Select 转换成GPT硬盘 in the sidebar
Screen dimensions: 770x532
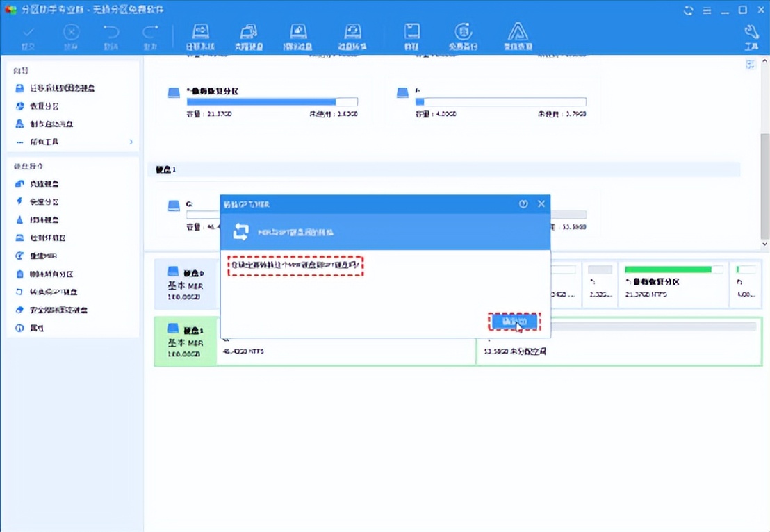click(x=53, y=292)
